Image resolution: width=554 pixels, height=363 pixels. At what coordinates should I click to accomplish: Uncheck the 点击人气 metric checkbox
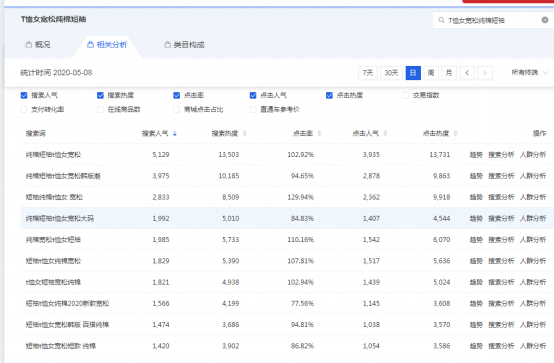[x=253, y=95]
